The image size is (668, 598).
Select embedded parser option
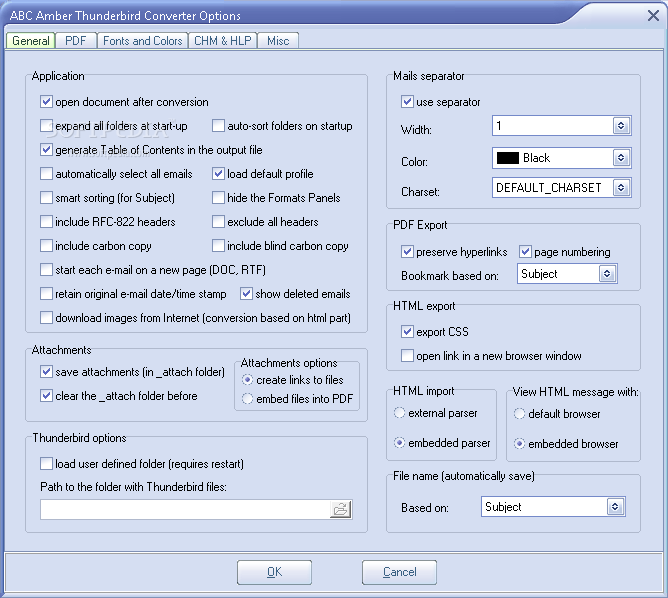399,443
